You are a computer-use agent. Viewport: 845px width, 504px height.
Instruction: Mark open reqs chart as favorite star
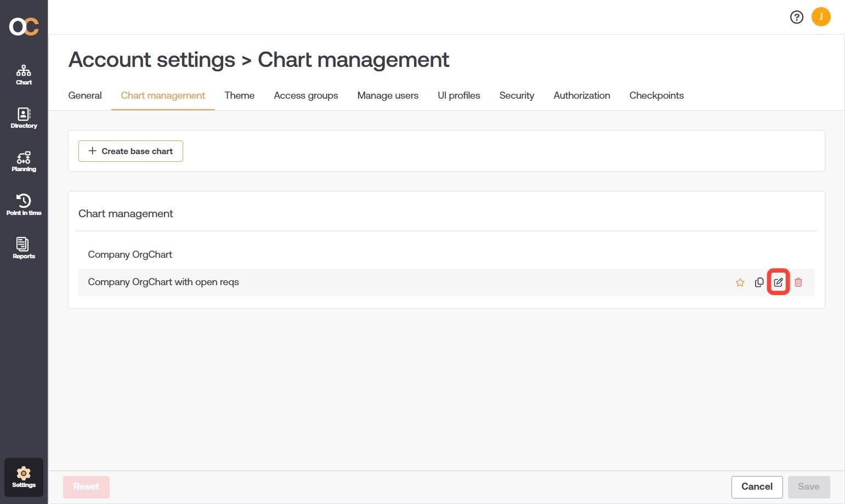(740, 282)
